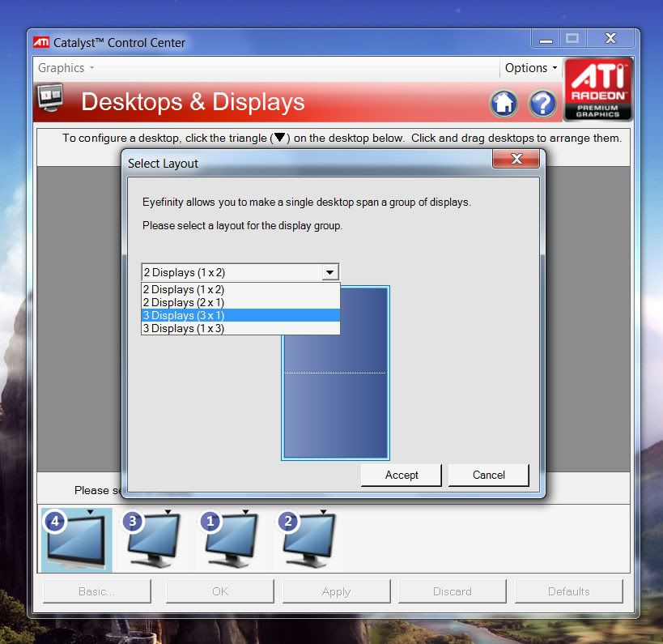This screenshot has width=663, height=644.
Task: Close the Catalyst Control Center window
Action: 610,40
